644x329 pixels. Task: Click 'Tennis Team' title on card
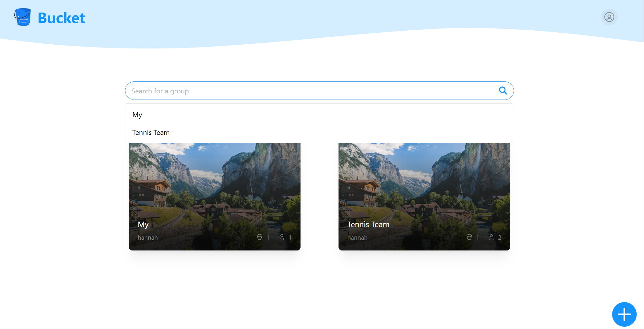(x=368, y=224)
